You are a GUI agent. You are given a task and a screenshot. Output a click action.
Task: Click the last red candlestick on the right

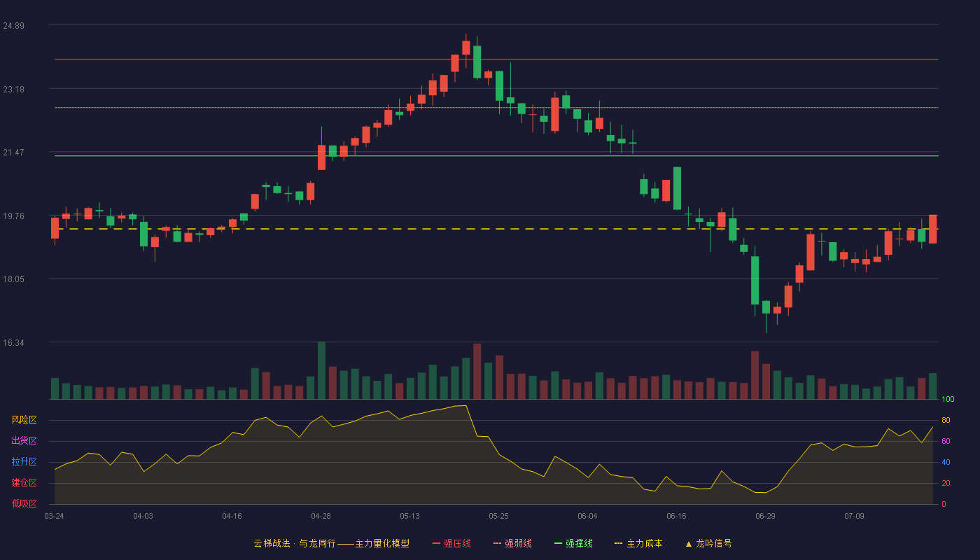click(x=933, y=229)
